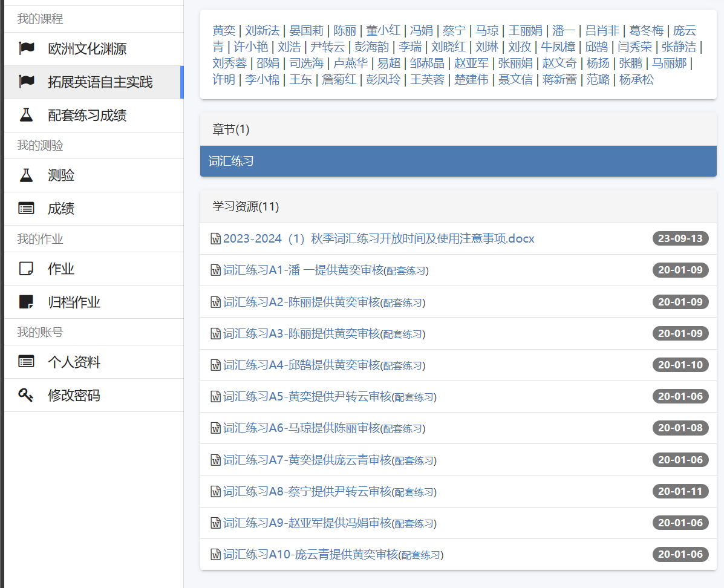The width and height of the screenshot is (724, 588).
Task: Click the key icon beside 修改密码
Action: pyautogui.click(x=26, y=395)
